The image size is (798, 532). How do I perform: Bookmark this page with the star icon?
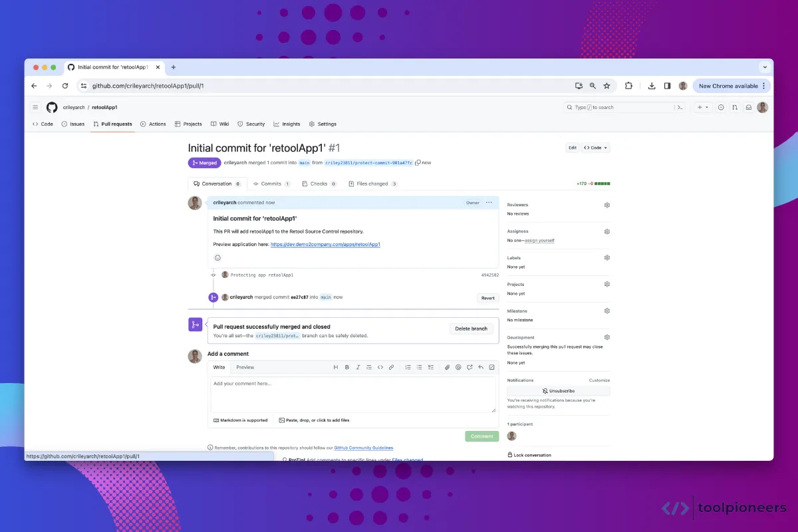click(x=606, y=86)
